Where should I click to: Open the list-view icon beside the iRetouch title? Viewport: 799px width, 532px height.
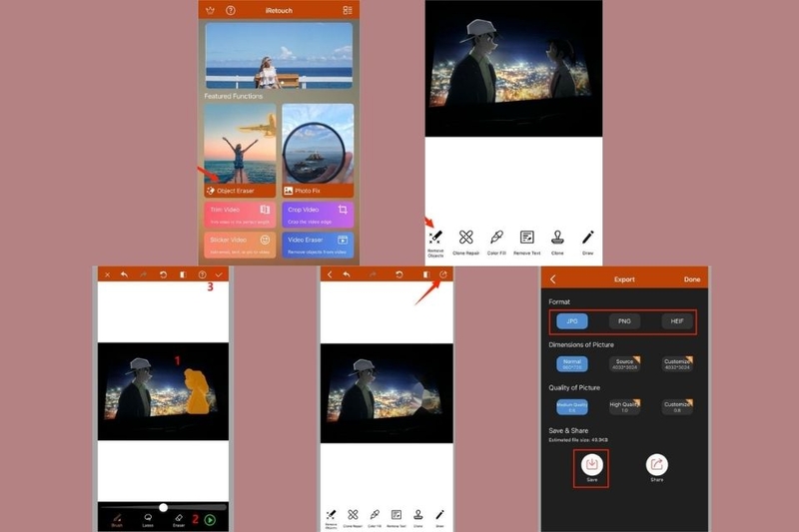[348, 10]
